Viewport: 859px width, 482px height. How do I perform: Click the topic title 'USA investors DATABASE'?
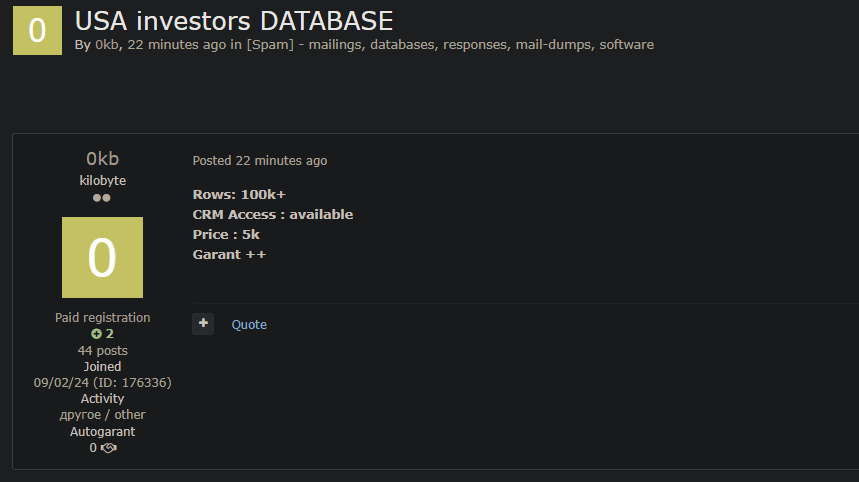tap(234, 20)
